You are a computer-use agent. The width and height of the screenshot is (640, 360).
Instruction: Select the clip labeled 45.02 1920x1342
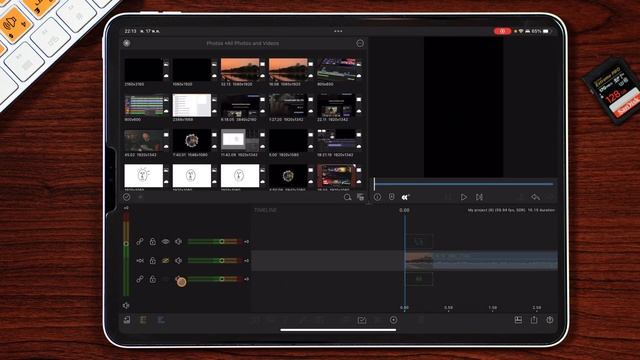pos(144,141)
